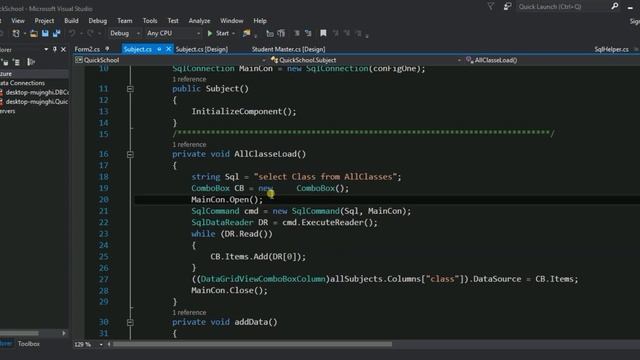Screen dimensions: 640x360
Task: Open the View menu
Action: click(x=18, y=21)
